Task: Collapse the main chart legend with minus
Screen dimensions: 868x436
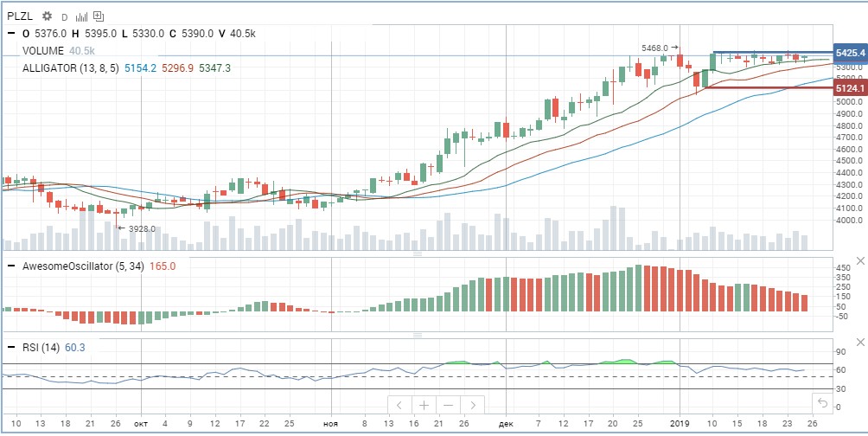Action: pyautogui.click(x=11, y=33)
